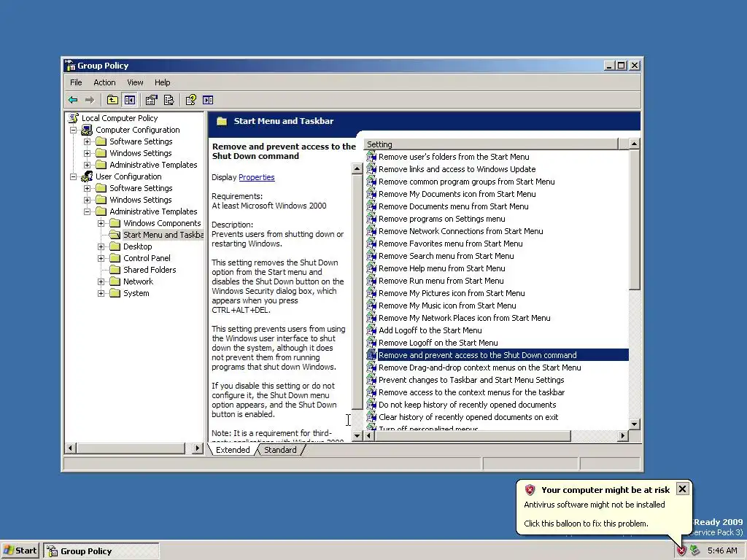Click the Back arrow toolbar icon
747x560 pixels.
pos(73,100)
